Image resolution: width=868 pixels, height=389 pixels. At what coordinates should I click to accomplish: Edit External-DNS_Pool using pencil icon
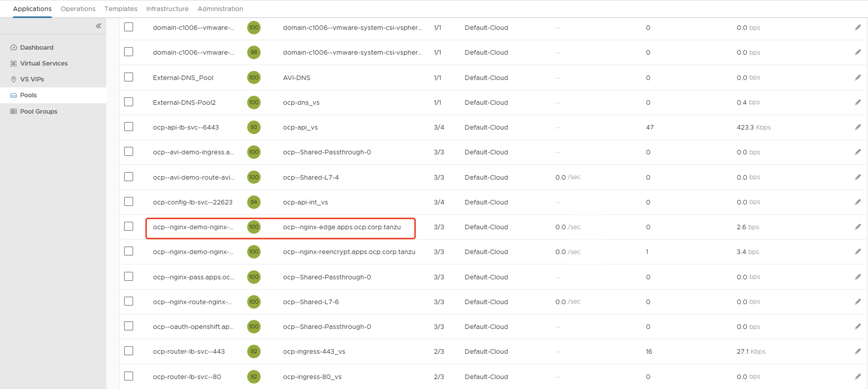click(858, 77)
